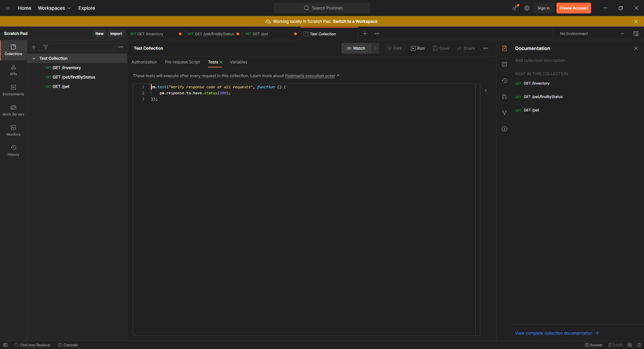Focus the Search Postman field

322,8
